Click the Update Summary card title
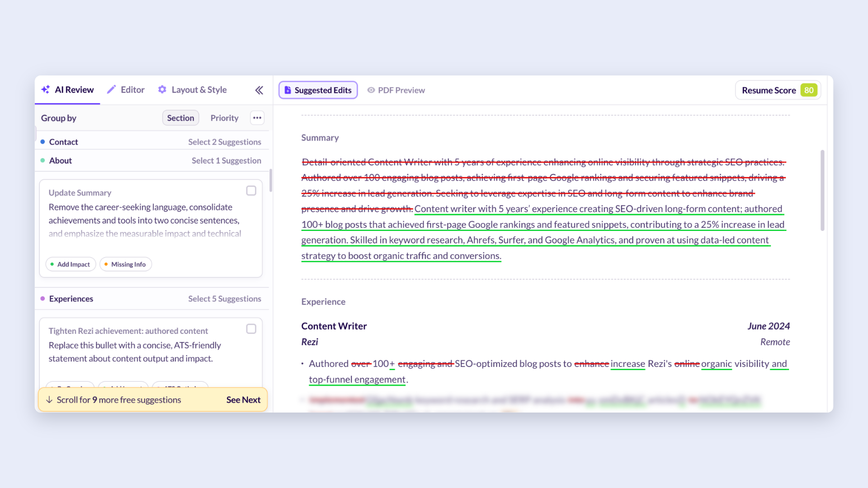Viewport: 868px width, 488px height. click(x=80, y=192)
